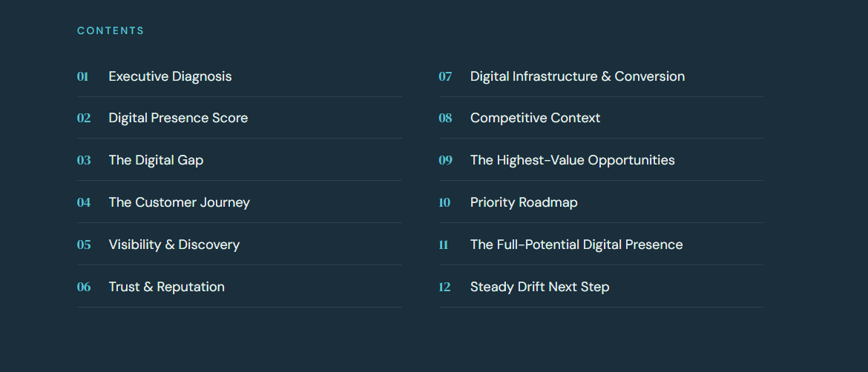Click section number 10

[444, 203]
